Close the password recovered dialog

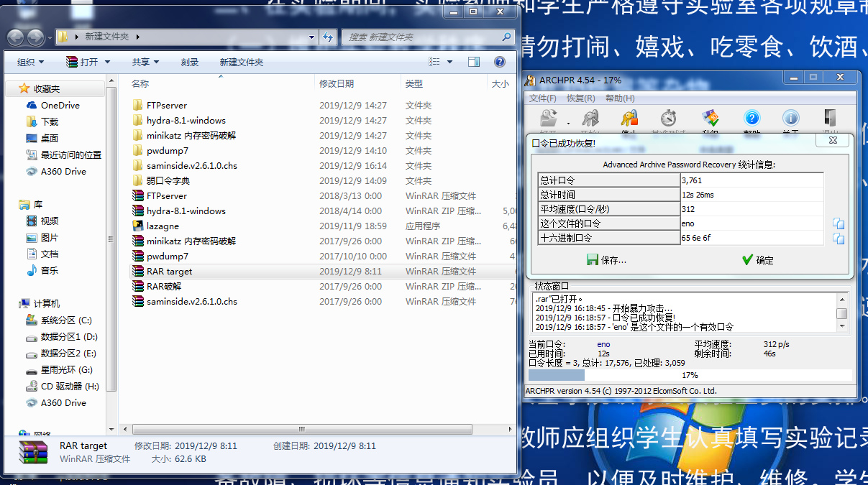pyautogui.click(x=833, y=141)
